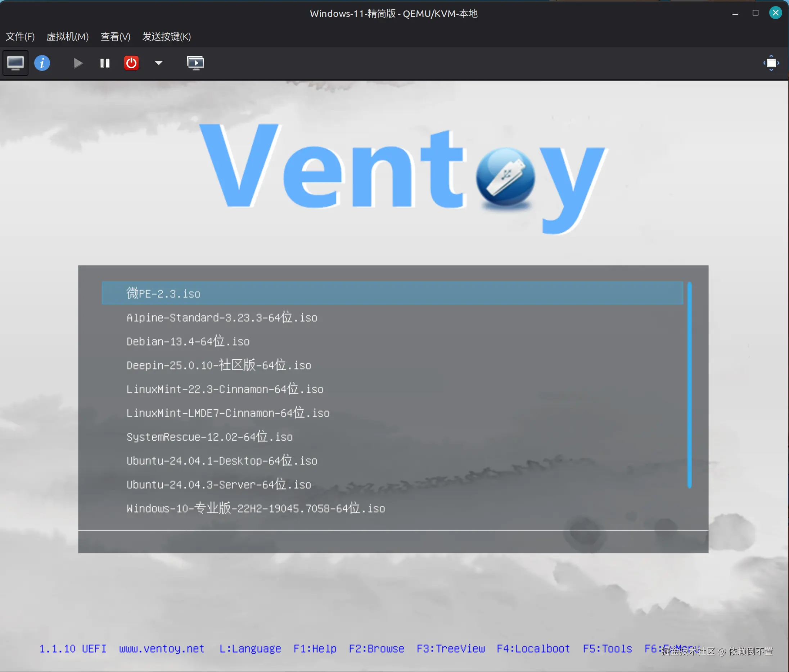The width and height of the screenshot is (789, 672).
Task: Select Debian-13.4-64位.iso entry
Action: point(188,341)
